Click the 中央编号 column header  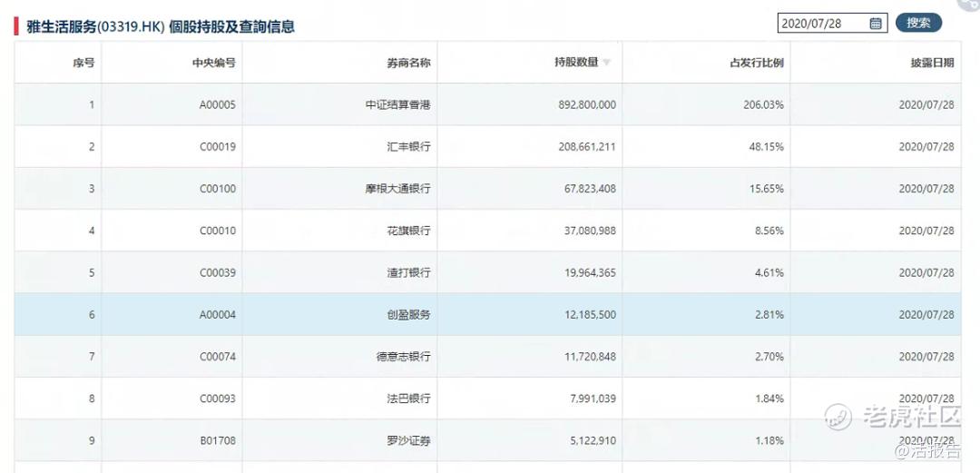tap(214, 63)
